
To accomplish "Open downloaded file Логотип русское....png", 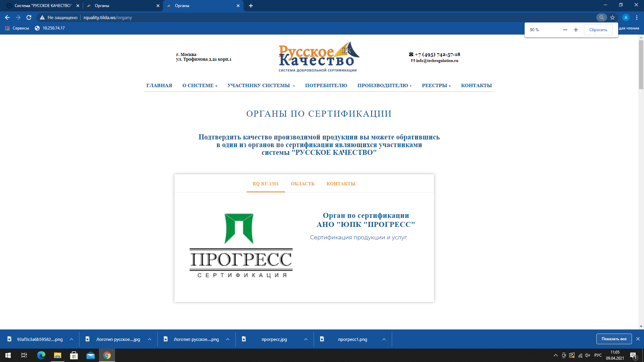I will tap(196, 339).
